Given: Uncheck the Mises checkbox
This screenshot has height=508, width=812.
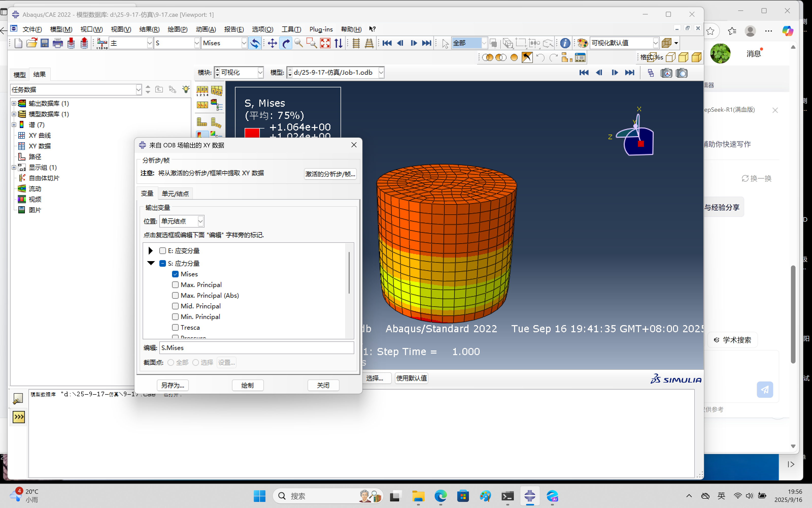Looking at the screenshot, I should tap(175, 274).
